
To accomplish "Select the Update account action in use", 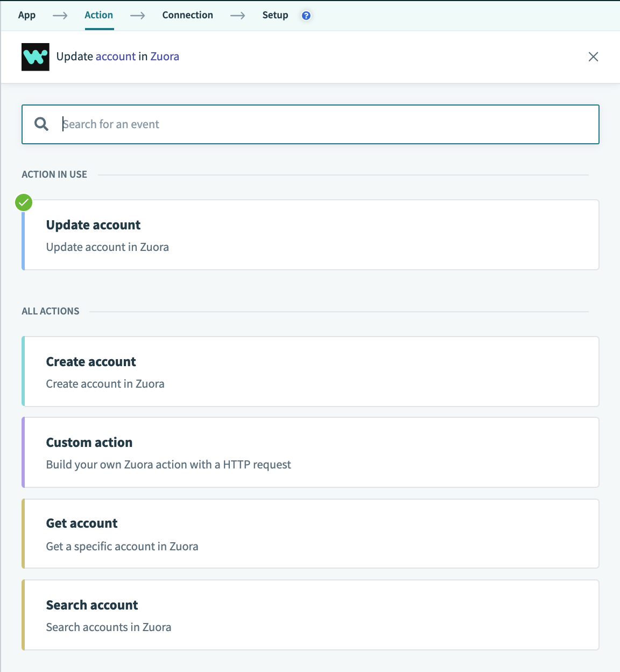I will (x=310, y=235).
